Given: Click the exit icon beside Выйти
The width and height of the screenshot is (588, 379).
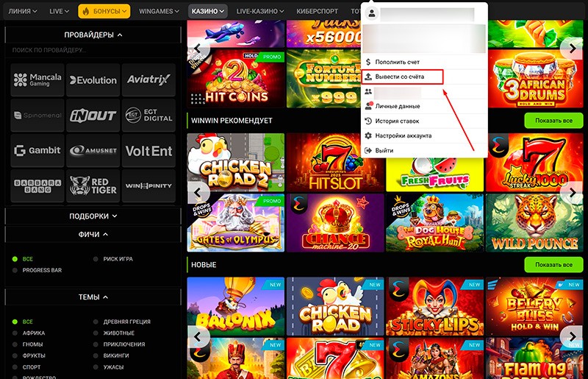Looking at the screenshot, I should (368, 150).
